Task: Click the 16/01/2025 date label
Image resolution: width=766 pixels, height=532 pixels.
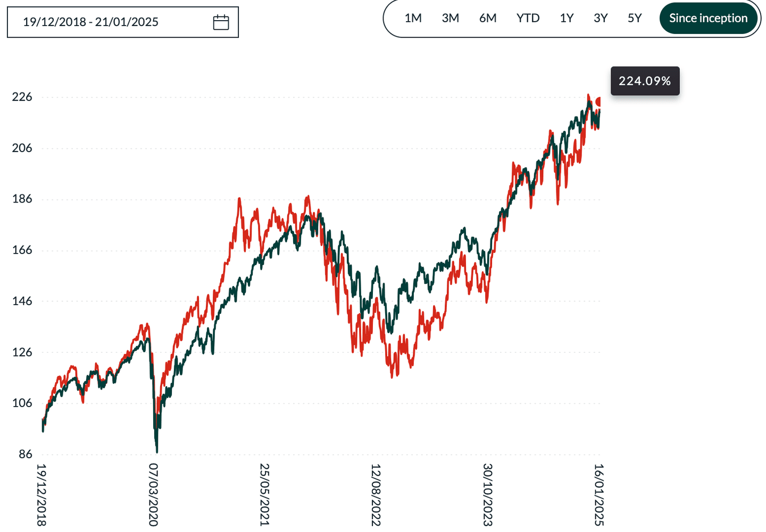Action: 598,494
